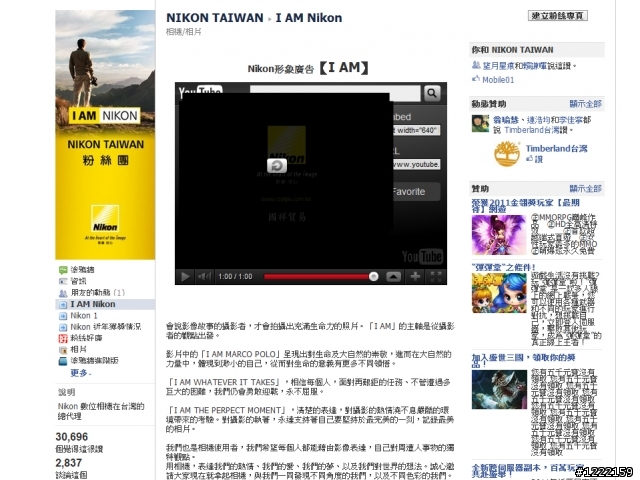Click the video progress slider knob

[x=373, y=276]
